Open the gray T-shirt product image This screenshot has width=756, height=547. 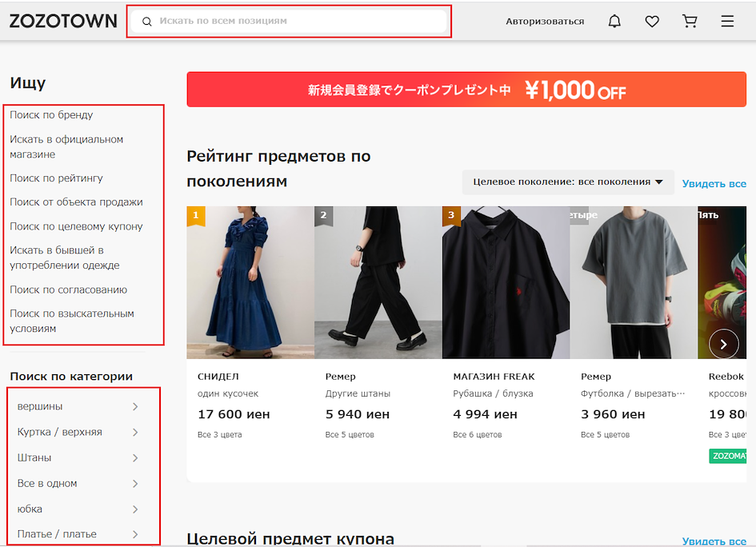634,282
